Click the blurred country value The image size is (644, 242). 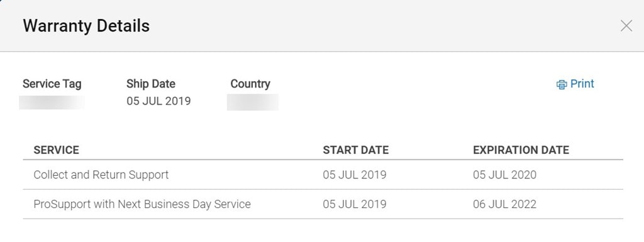(253, 103)
